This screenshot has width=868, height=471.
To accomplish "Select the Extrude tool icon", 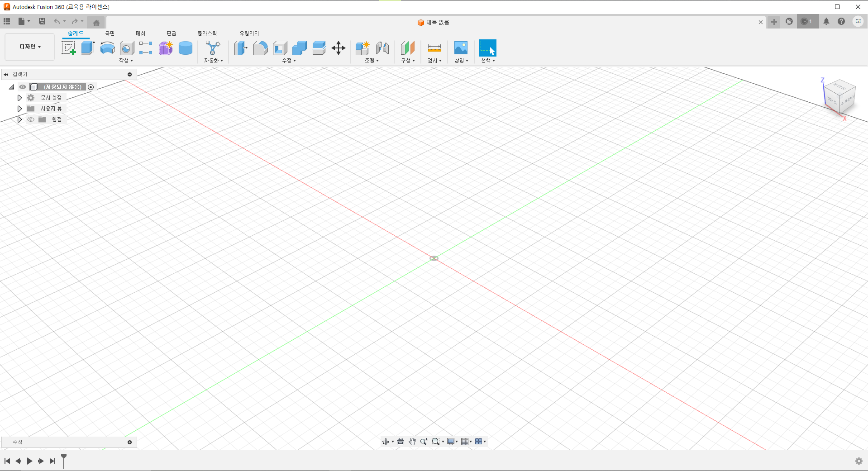I will [88, 48].
